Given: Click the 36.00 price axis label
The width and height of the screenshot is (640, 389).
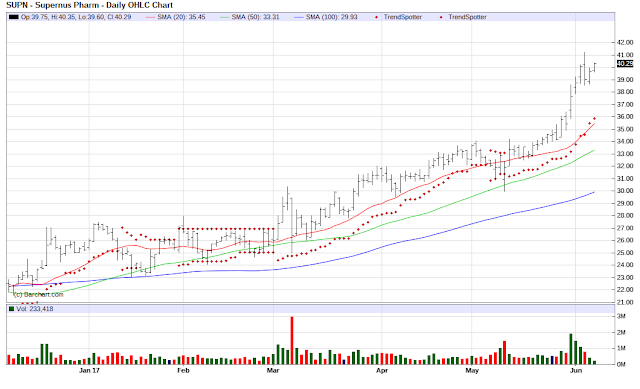Looking at the screenshot, I should click(x=625, y=117).
